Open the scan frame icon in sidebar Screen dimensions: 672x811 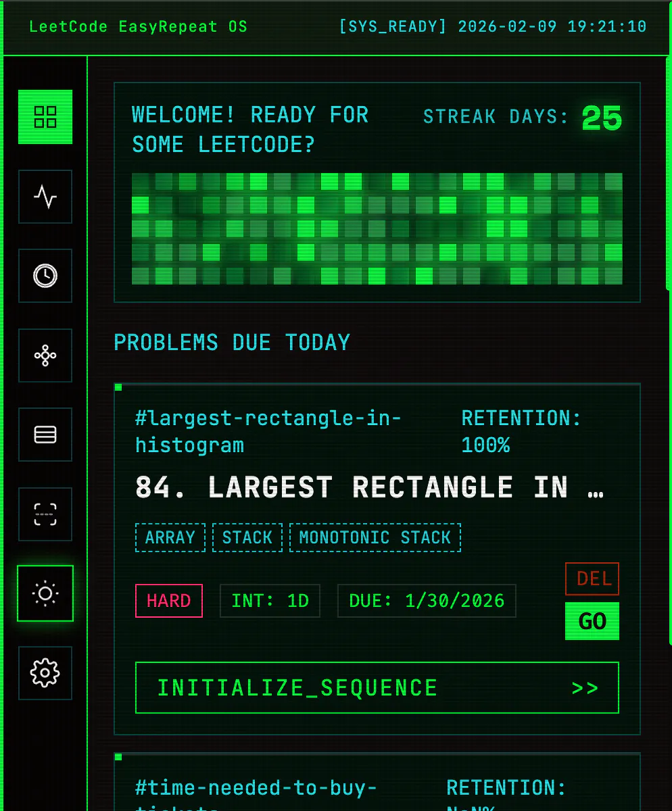[45, 514]
